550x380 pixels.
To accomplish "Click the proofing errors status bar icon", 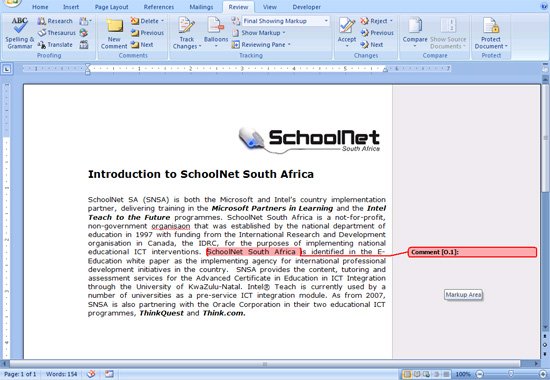I will pyautogui.click(x=91, y=374).
